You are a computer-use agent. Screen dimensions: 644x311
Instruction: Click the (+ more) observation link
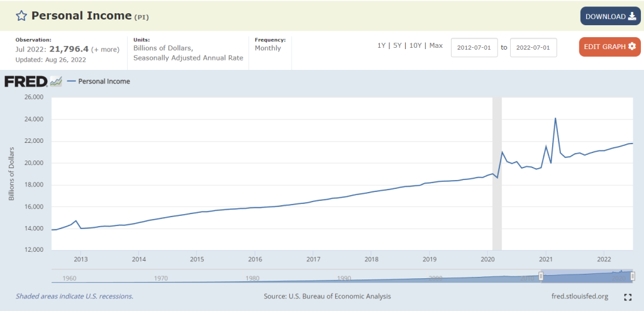(x=105, y=49)
